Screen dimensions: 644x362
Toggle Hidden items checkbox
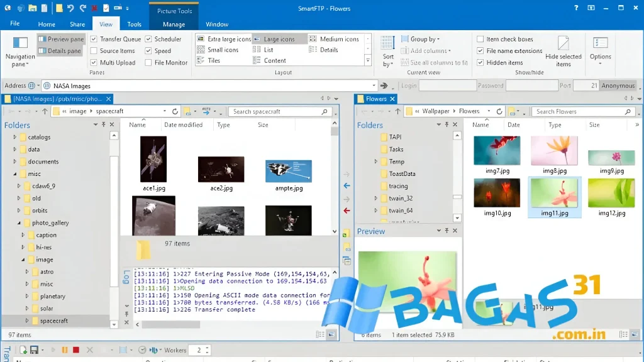click(x=480, y=62)
